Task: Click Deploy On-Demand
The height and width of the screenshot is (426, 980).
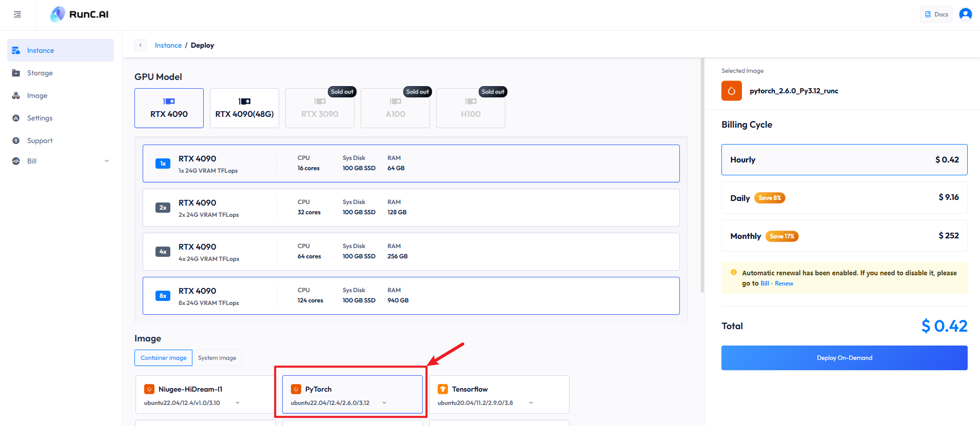Action: [845, 358]
